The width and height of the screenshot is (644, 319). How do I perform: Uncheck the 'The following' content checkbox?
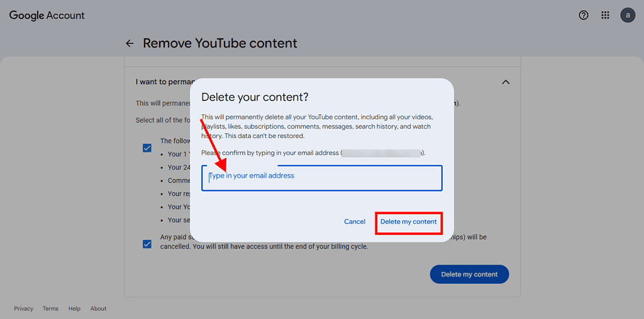[x=147, y=148]
